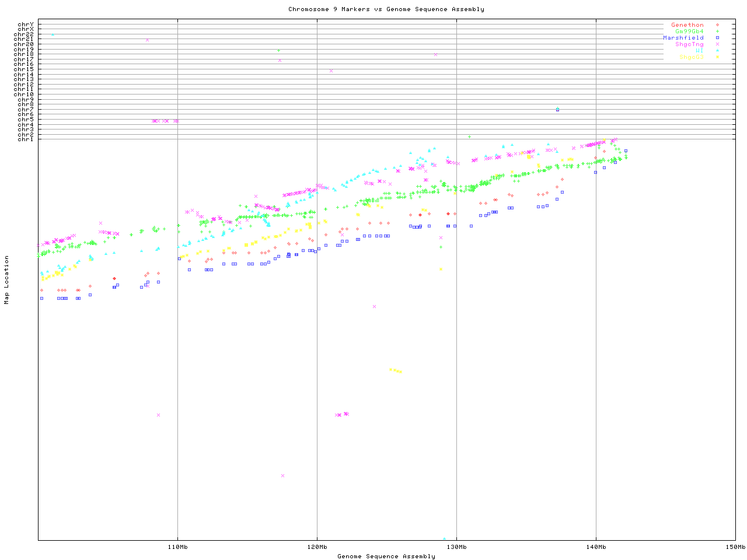Click the blue square Marshfield legend marker
This screenshot has width=747, height=560.
tap(717, 38)
